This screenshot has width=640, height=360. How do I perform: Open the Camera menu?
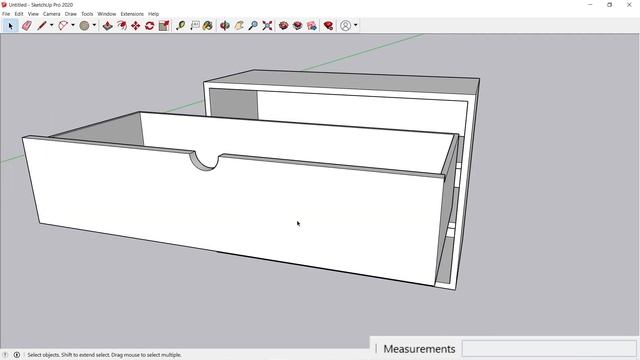(51, 14)
